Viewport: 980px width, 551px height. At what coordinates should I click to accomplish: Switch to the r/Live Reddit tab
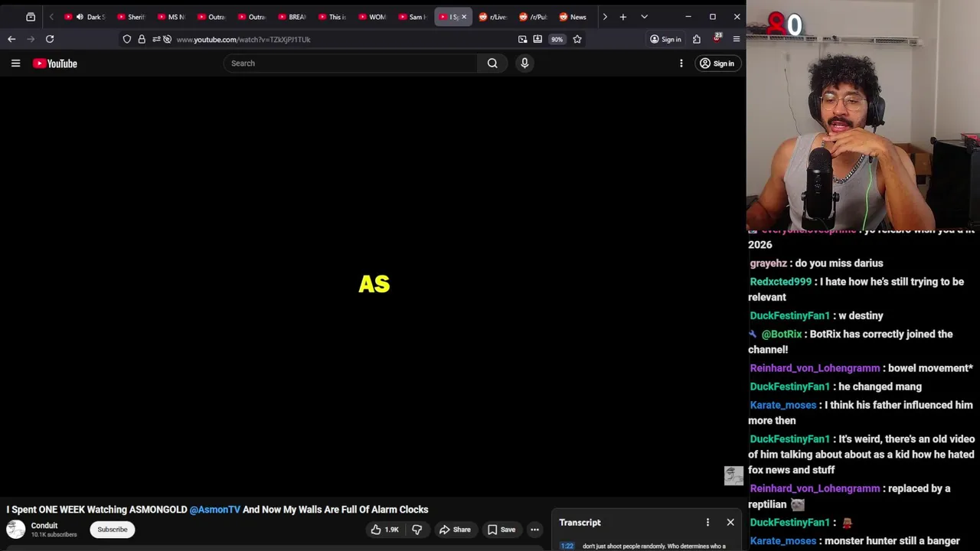(x=492, y=17)
